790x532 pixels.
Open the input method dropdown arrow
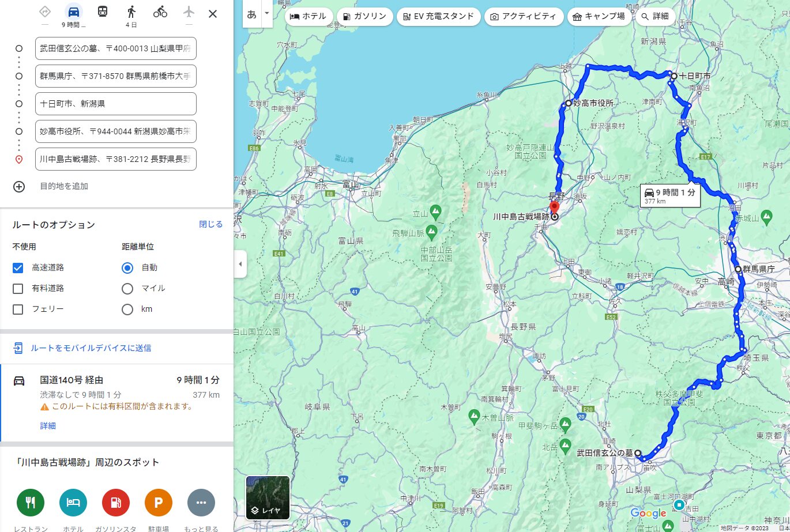point(266,13)
